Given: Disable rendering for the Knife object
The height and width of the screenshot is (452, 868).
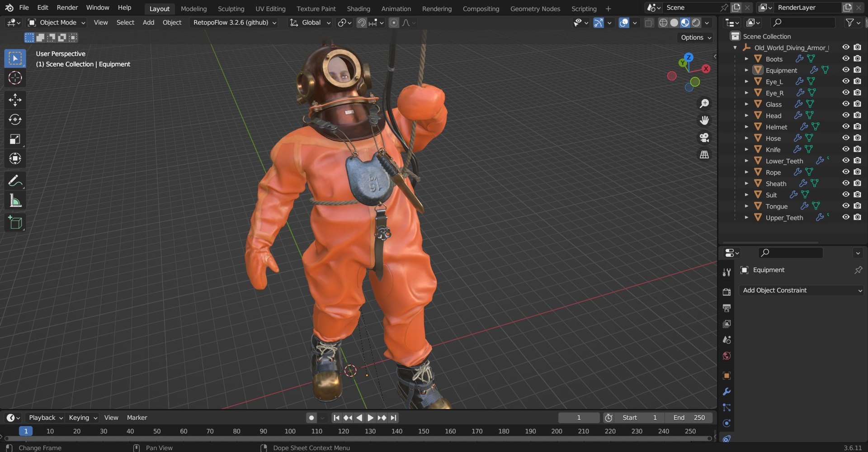Looking at the screenshot, I should coord(857,149).
